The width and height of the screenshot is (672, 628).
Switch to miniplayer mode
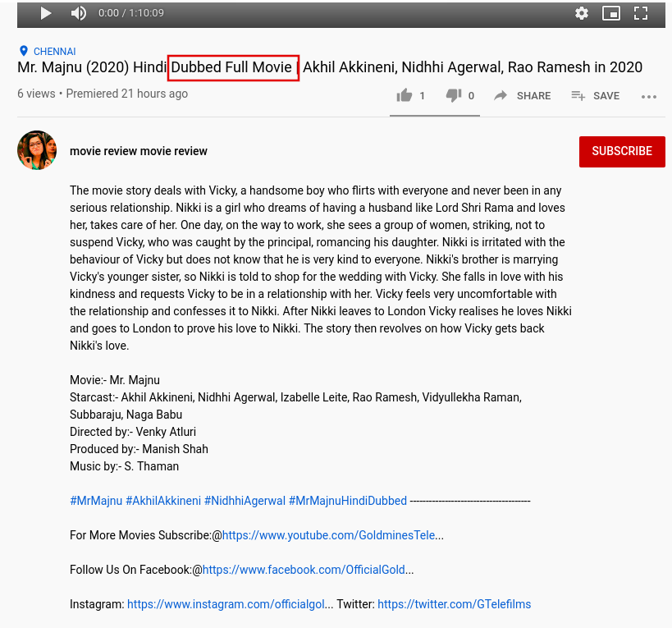click(611, 13)
